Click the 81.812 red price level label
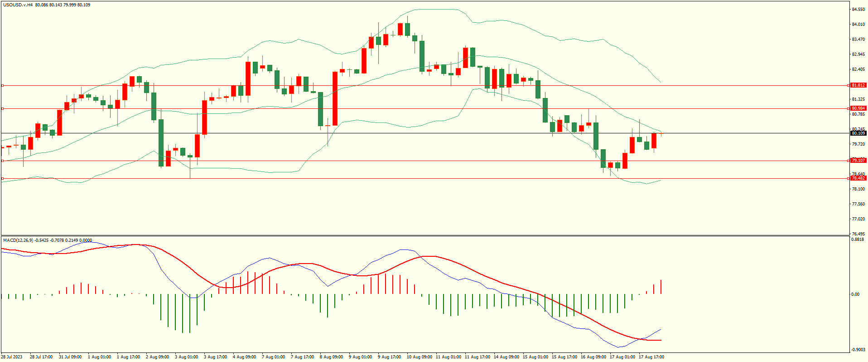 [858, 85]
